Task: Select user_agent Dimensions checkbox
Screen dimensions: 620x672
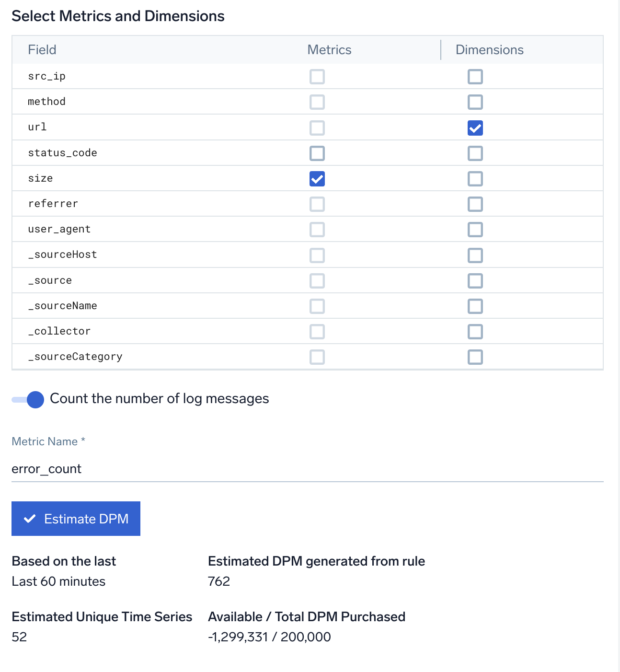Action: coord(475,230)
